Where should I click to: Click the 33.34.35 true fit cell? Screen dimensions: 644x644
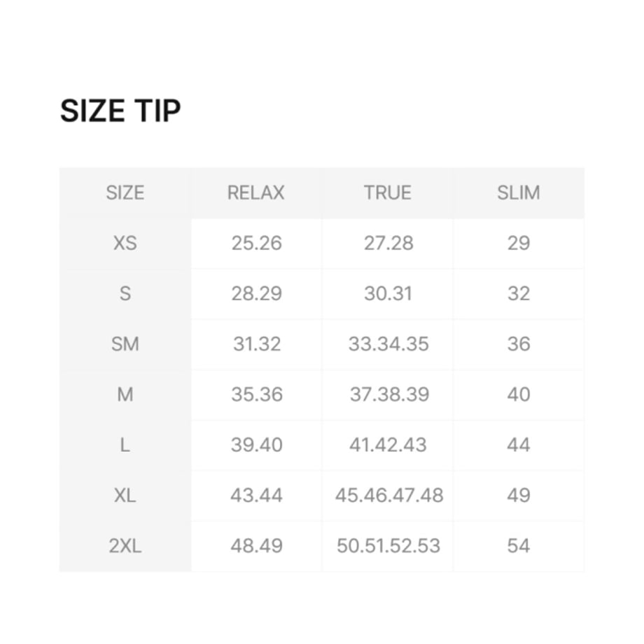click(388, 344)
